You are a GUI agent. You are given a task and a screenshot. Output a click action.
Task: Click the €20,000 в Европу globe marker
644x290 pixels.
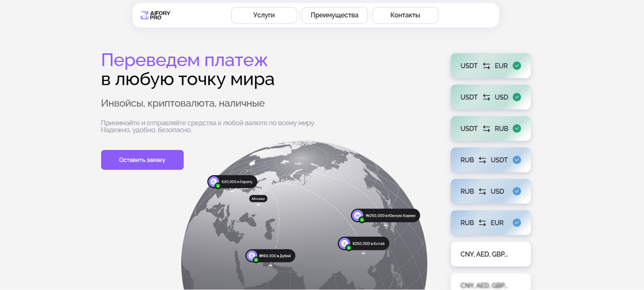[232, 182]
